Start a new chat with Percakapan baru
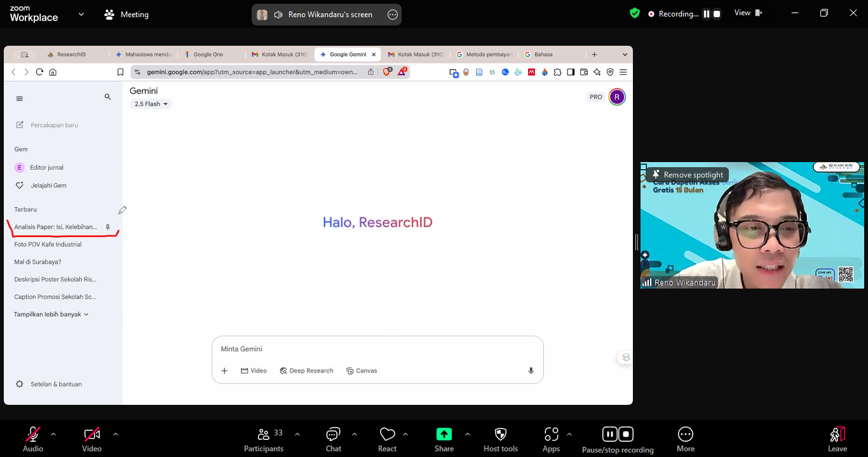The height and width of the screenshot is (457, 868). click(x=46, y=125)
